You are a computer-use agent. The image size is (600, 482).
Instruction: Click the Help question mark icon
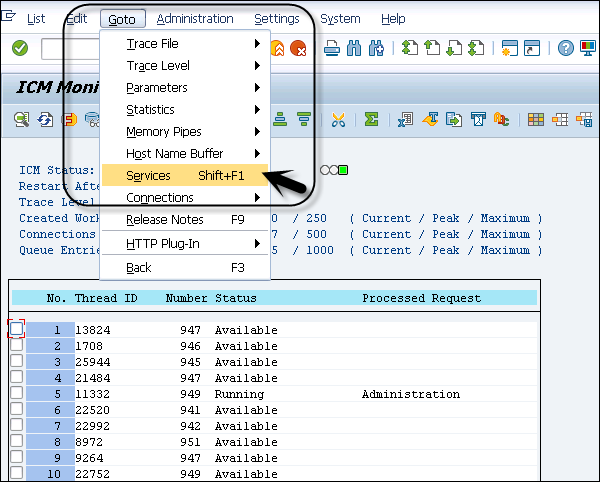click(565, 48)
